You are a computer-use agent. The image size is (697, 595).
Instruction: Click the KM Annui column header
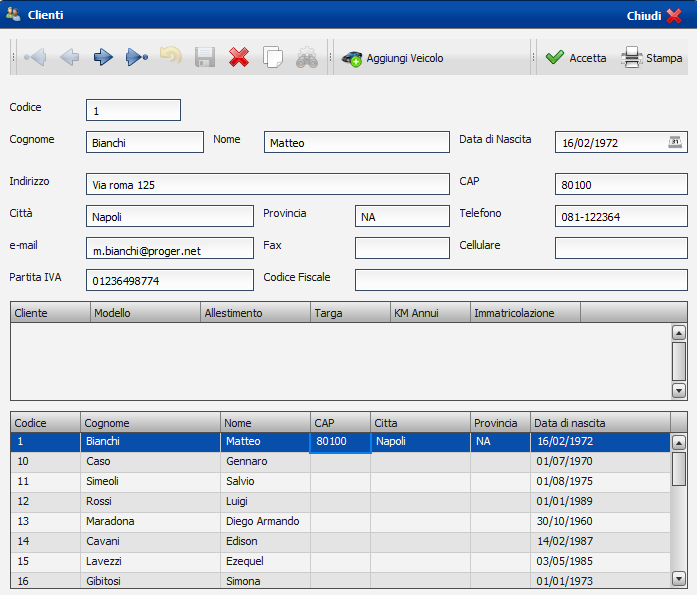(430, 313)
